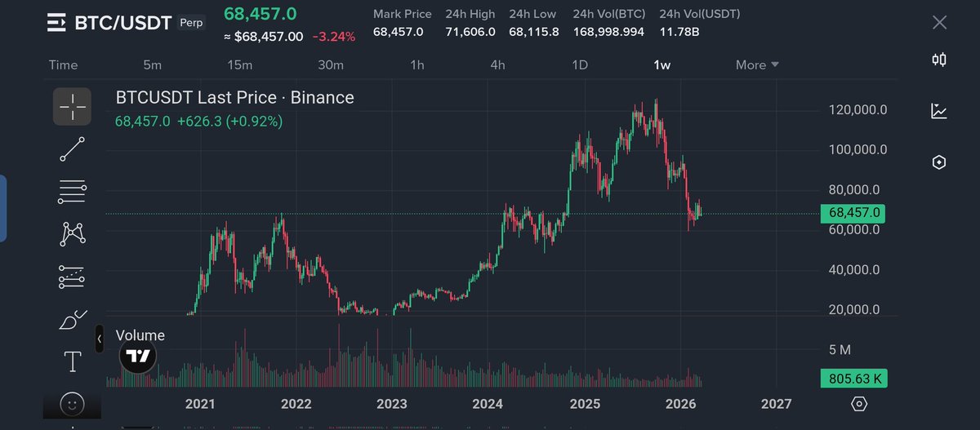Viewport: 980px width, 430px height.
Task: Select the text annotation tool
Action: (72, 361)
